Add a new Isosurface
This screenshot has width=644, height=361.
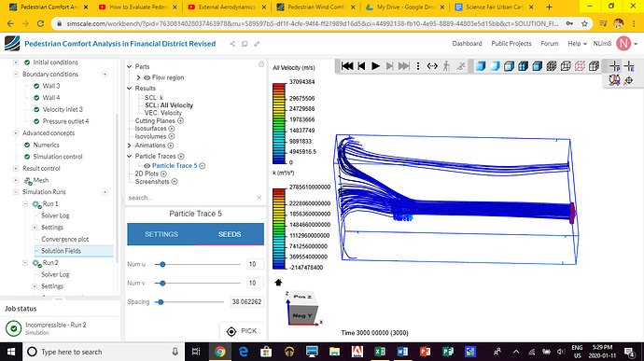(172, 129)
